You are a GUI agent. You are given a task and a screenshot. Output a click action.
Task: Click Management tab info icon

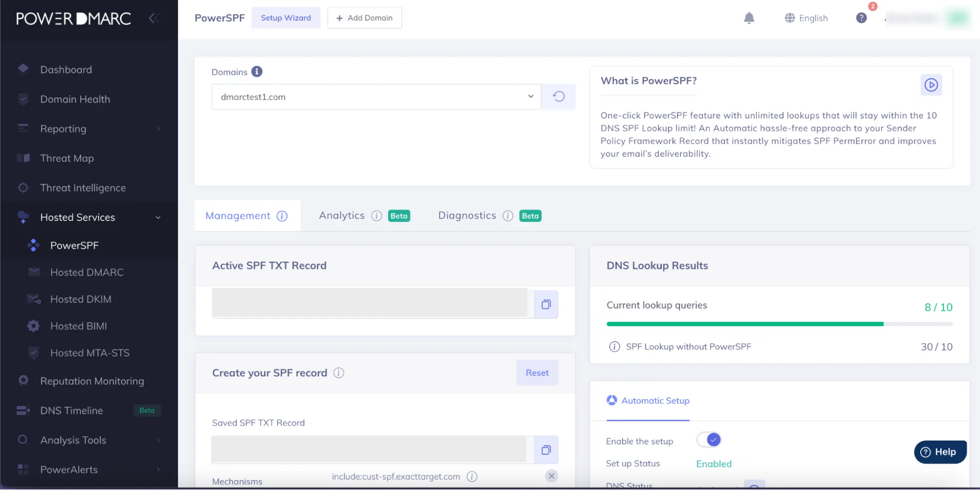pos(282,216)
